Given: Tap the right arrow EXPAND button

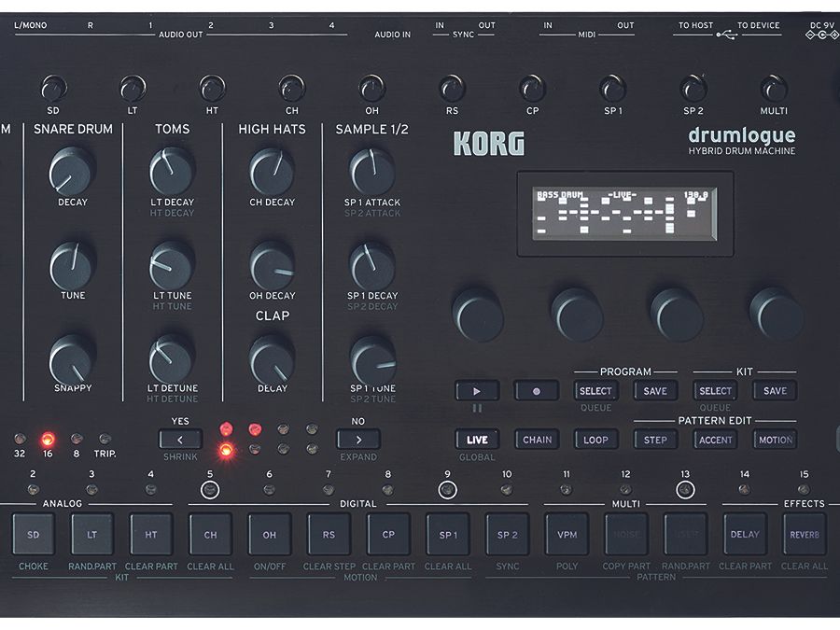Looking at the screenshot, I should 358,440.
